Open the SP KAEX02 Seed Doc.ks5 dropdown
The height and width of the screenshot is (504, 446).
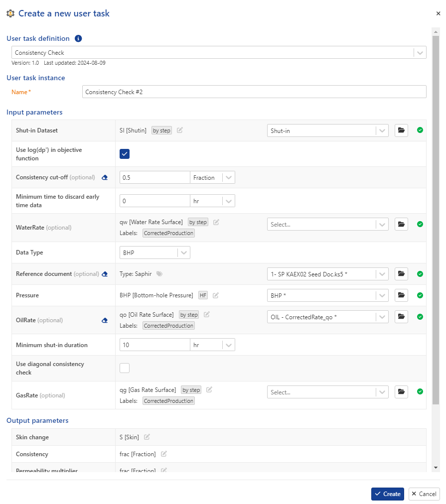click(328, 274)
